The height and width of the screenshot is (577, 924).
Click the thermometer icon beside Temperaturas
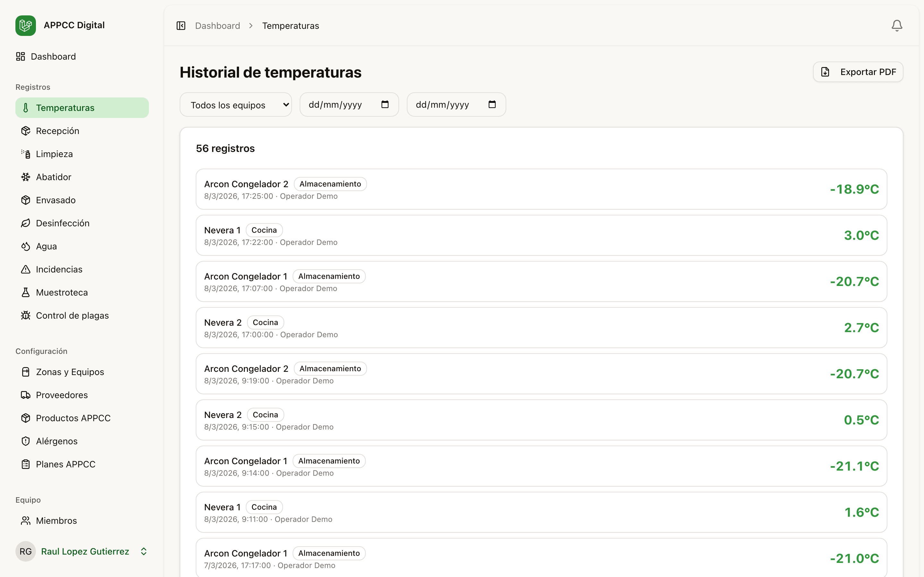coord(25,108)
